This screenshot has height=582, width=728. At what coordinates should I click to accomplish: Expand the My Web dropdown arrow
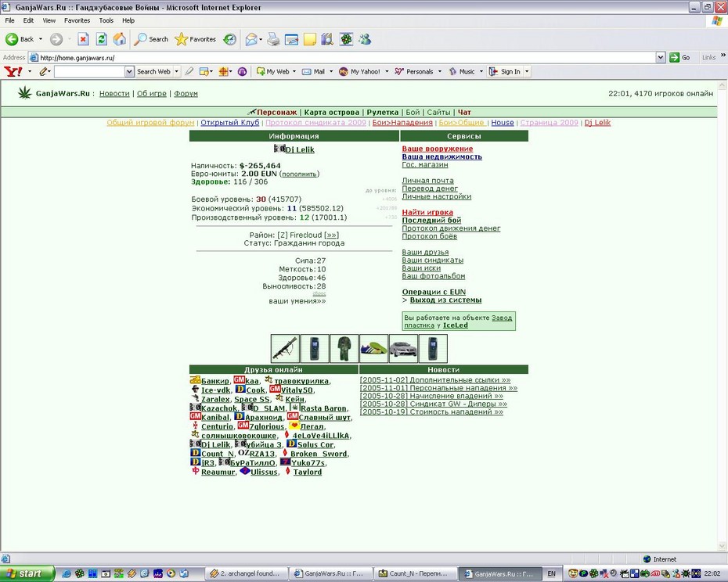pos(294,71)
